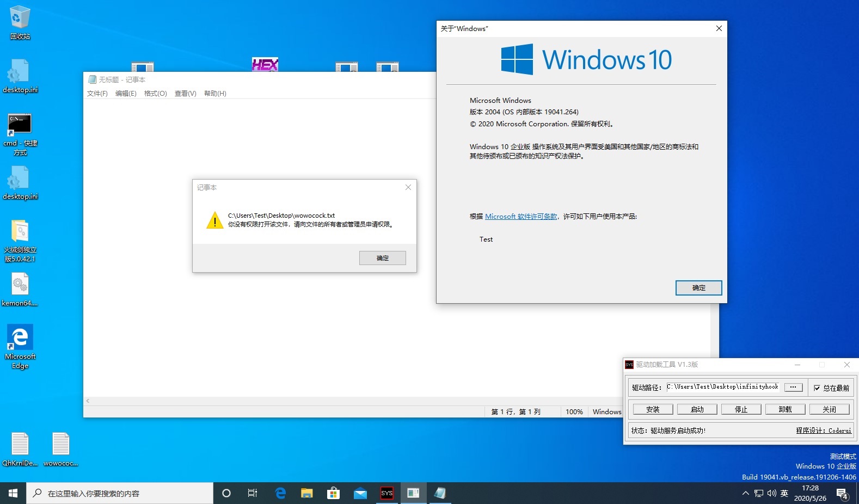859x504 pixels.
Task: Show hidden tray icons chevron
Action: (745, 493)
